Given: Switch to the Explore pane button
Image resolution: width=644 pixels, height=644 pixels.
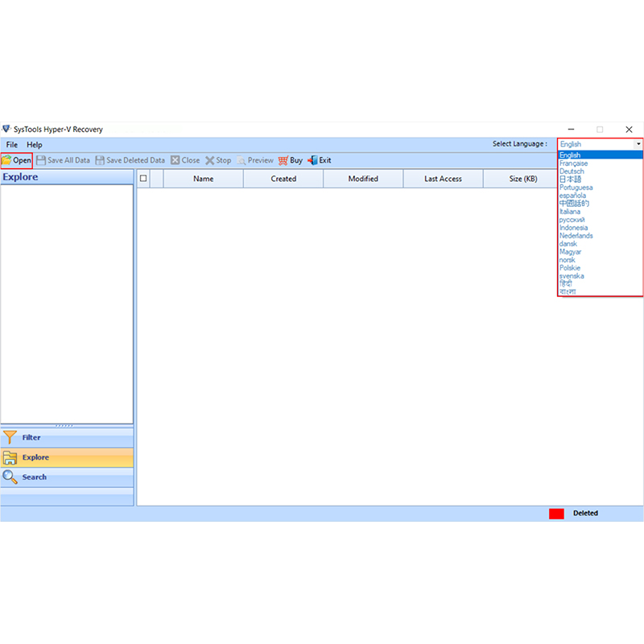Looking at the screenshot, I should click(67, 457).
